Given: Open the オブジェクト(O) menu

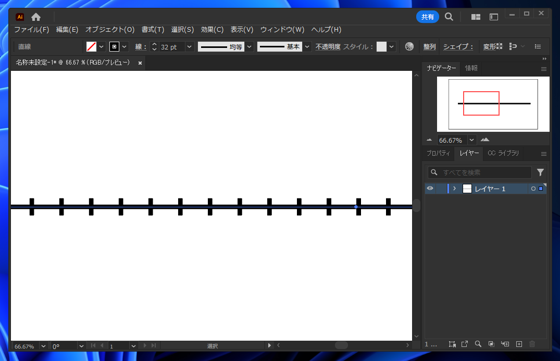Looking at the screenshot, I should 110,30.
